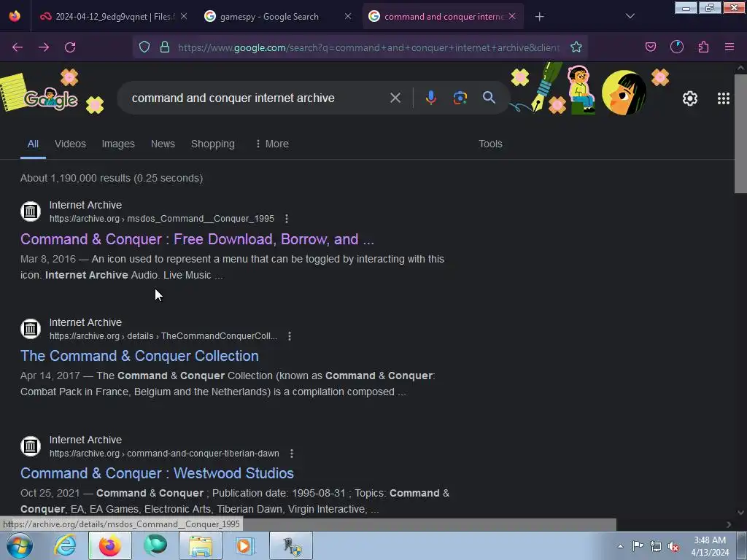This screenshot has width=747, height=560.
Task: Open Firefox hamburger application menu
Action: coord(729,47)
